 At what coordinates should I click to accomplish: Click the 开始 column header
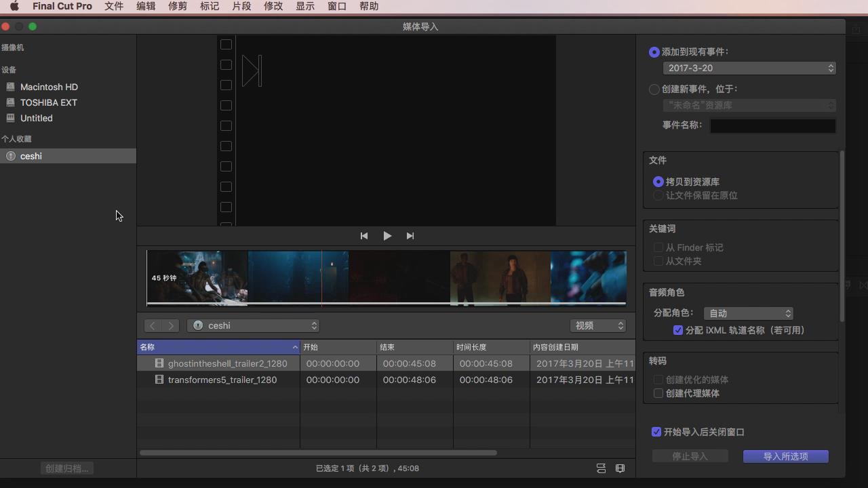tap(338, 347)
